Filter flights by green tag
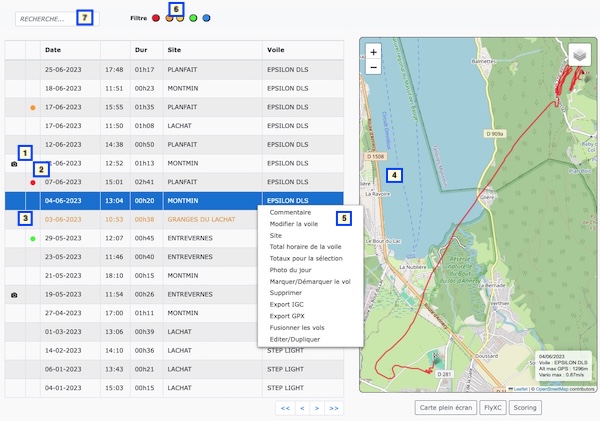 [193, 18]
